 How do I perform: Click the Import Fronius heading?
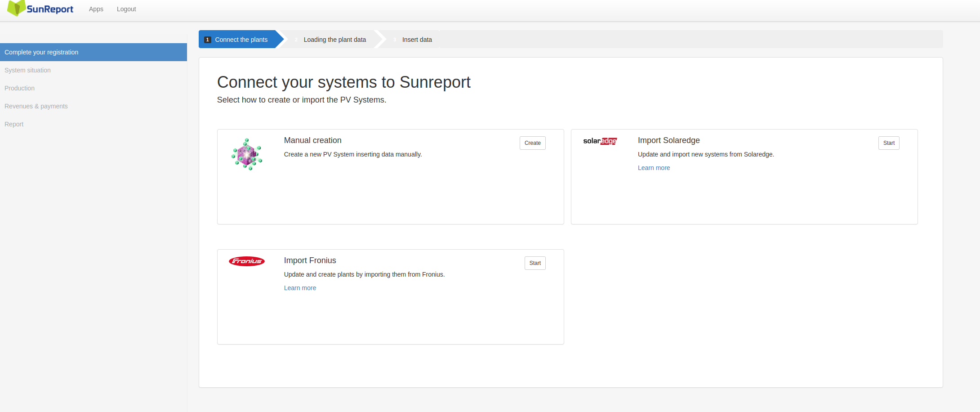click(310, 260)
